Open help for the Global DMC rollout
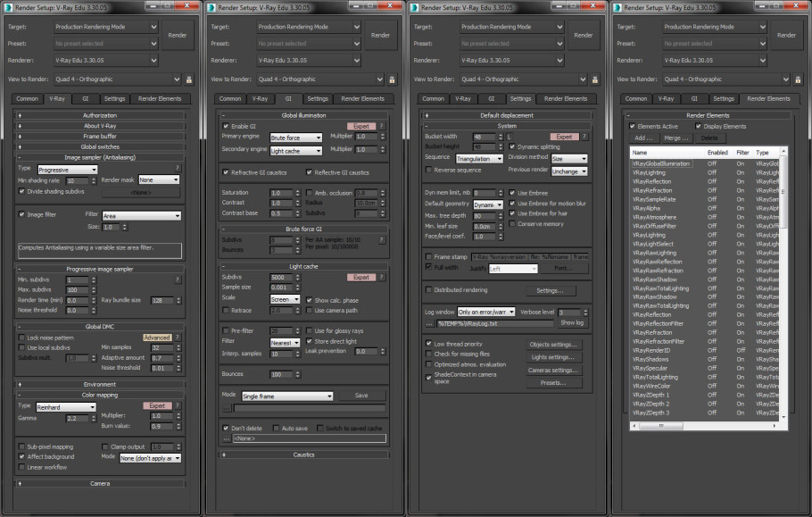Screen dimensions: 812x517 (x=177, y=338)
